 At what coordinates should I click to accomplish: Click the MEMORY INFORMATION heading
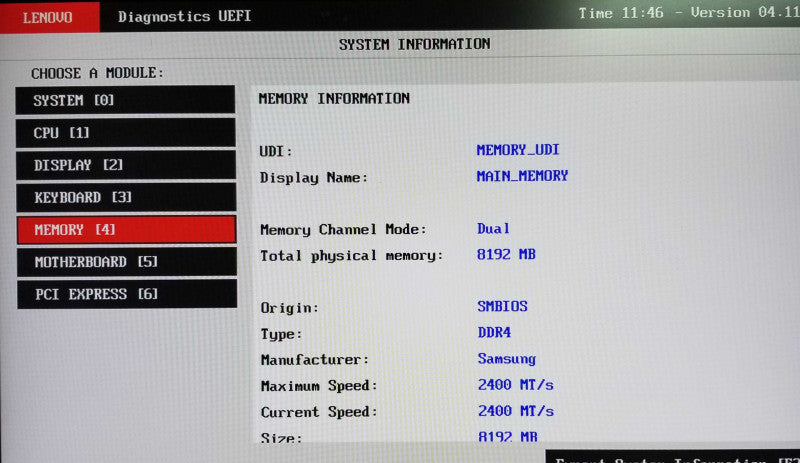(334, 99)
